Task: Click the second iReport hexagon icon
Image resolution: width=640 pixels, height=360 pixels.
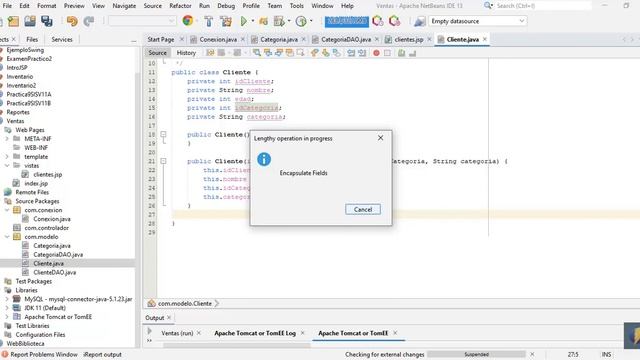Action: tap(395, 21)
